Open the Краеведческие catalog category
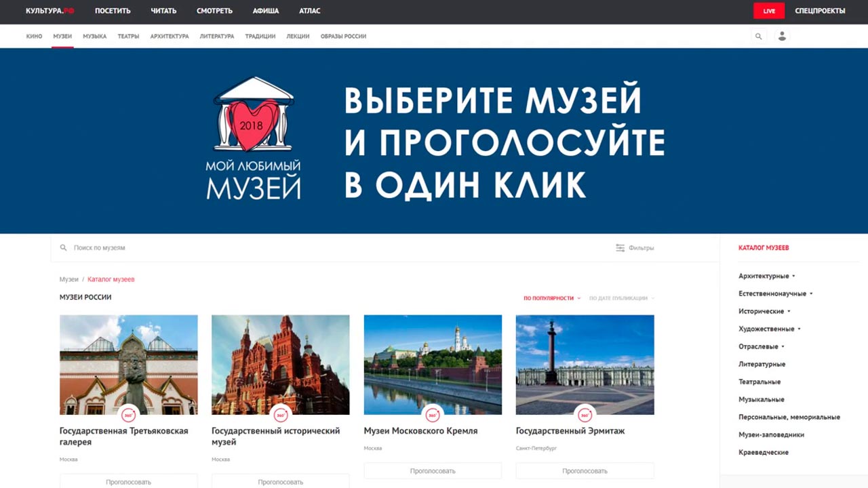Image resolution: width=868 pixels, height=488 pixels. tap(764, 452)
